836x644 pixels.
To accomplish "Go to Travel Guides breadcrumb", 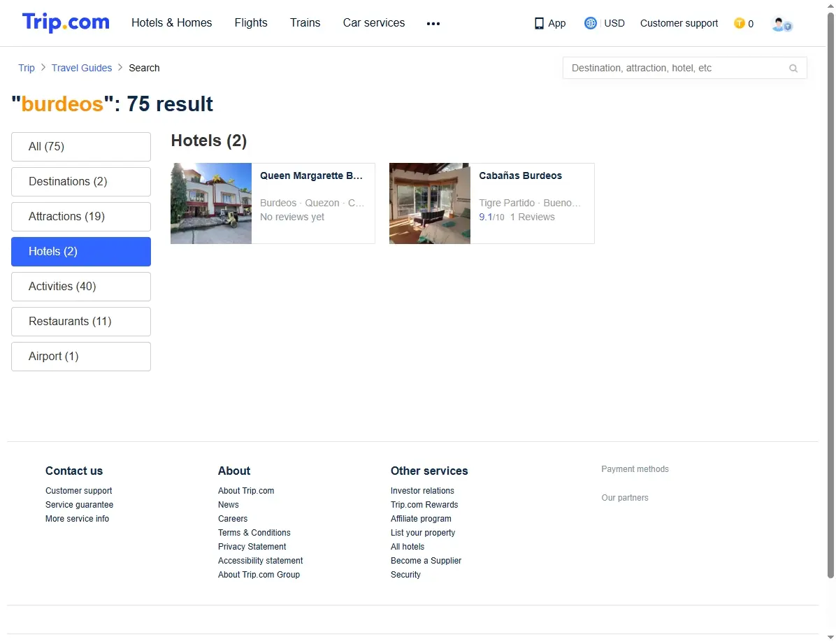I will pyautogui.click(x=82, y=68).
